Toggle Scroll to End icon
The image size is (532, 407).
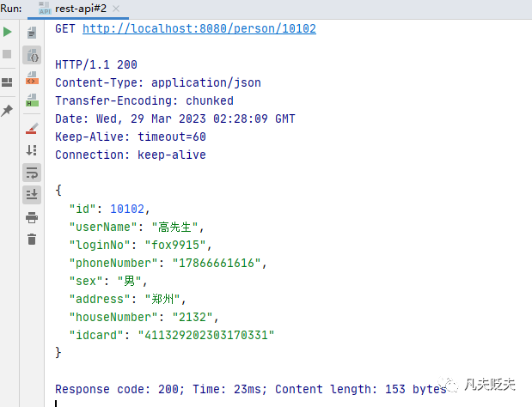coord(32,195)
